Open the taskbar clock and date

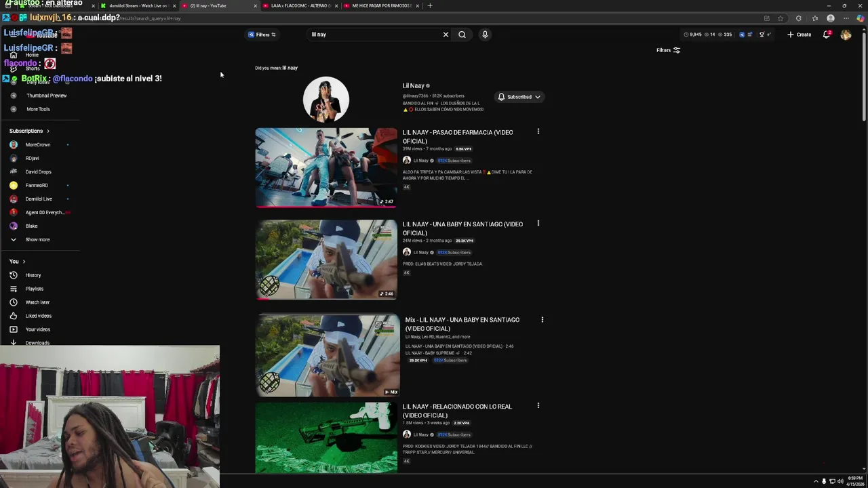[x=855, y=481]
